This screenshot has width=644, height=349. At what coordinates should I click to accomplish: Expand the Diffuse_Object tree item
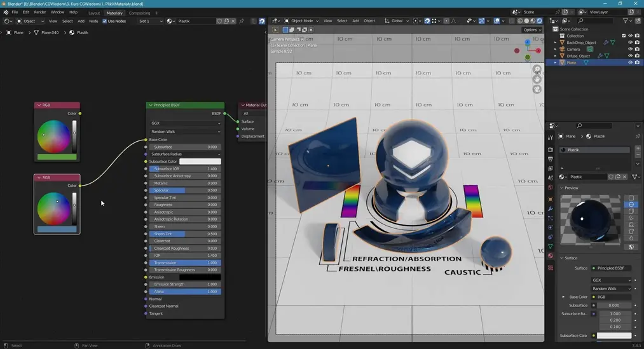coord(556,56)
